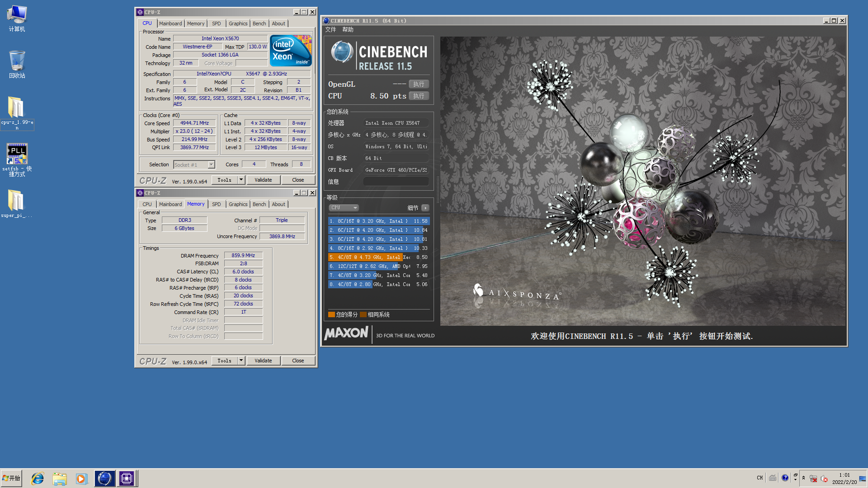Screen dimensions: 868x488
Task: Click the CPU-Z title bar icon of lower window
Action: pyautogui.click(x=140, y=193)
